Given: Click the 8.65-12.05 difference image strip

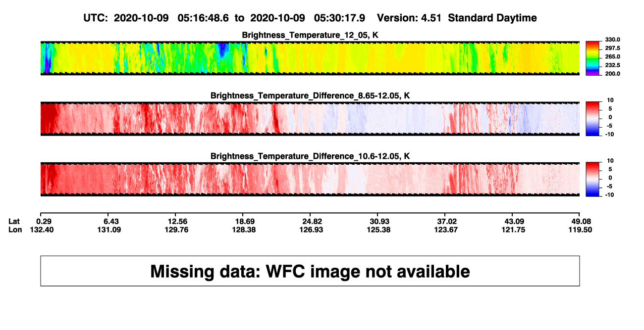Looking at the screenshot, I should (x=310, y=119).
